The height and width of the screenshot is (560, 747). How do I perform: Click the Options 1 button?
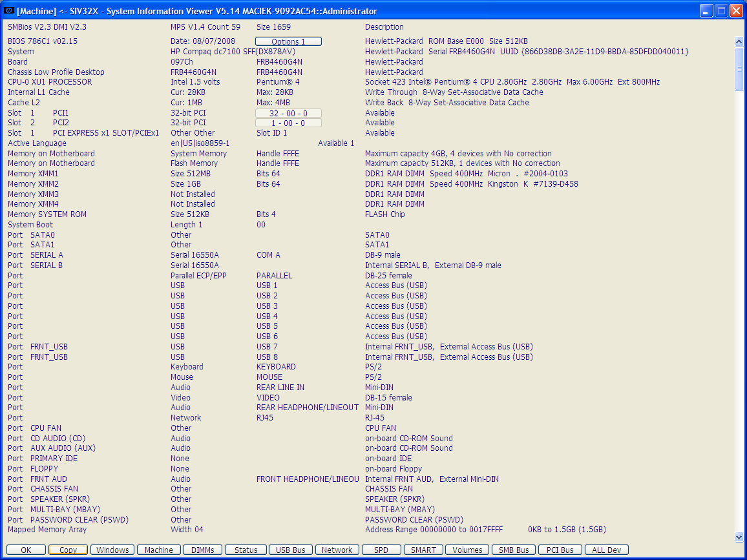pos(288,41)
